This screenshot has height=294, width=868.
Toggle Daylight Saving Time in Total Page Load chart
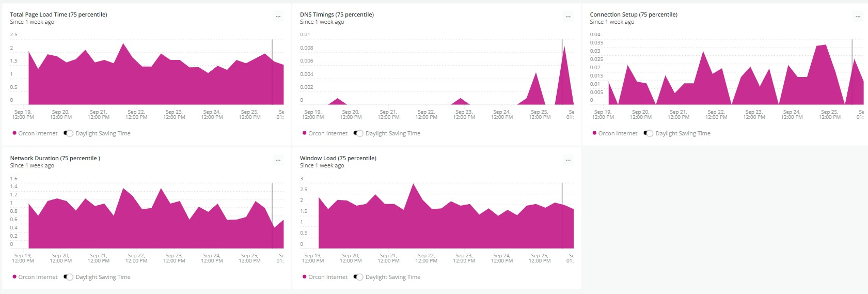[x=68, y=133]
